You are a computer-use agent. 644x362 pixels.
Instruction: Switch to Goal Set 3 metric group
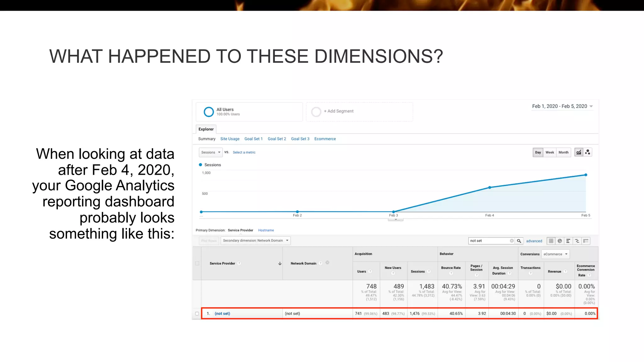pyautogui.click(x=300, y=139)
